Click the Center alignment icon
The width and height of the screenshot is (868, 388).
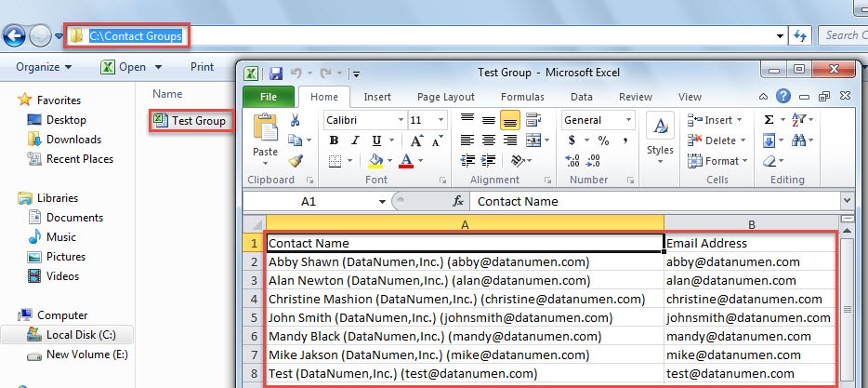point(488,140)
